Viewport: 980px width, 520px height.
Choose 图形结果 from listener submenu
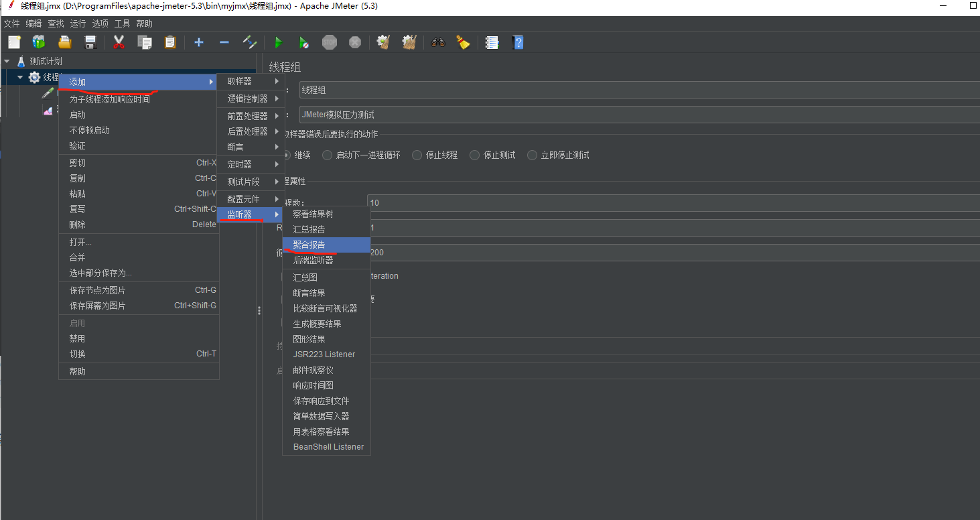[326, 339]
